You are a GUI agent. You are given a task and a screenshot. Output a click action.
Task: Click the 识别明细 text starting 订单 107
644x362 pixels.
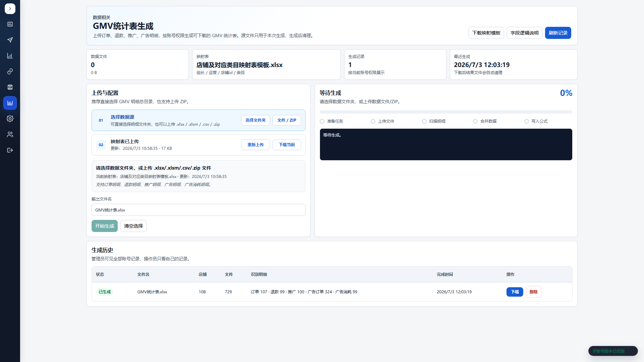coord(304,292)
